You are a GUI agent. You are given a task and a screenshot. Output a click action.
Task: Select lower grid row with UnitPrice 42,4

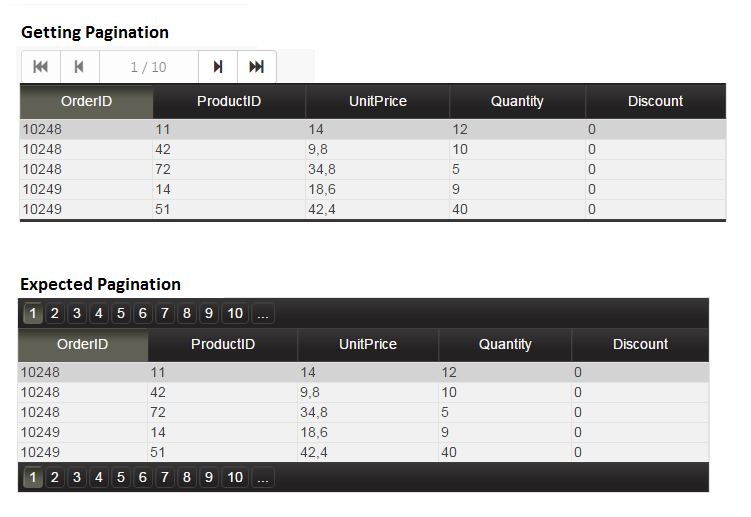[363, 452]
